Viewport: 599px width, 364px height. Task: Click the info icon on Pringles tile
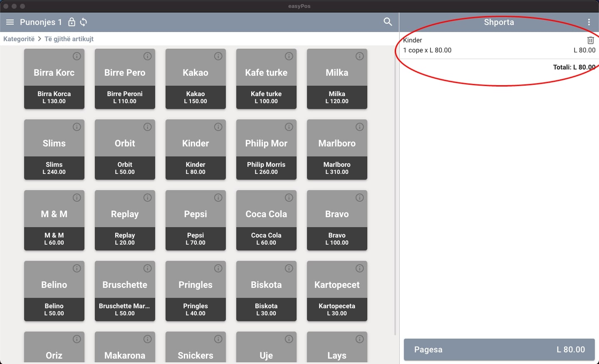click(218, 268)
